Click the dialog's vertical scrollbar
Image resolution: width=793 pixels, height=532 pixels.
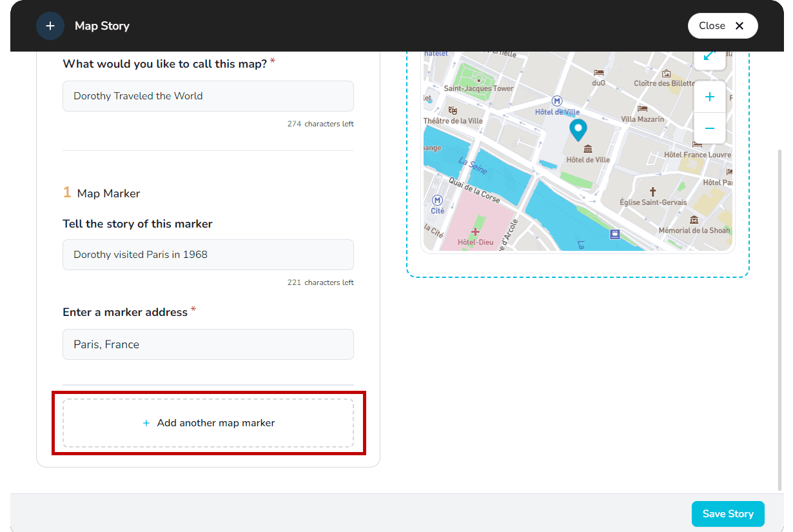pyautogui.click(x=780, y=316)
